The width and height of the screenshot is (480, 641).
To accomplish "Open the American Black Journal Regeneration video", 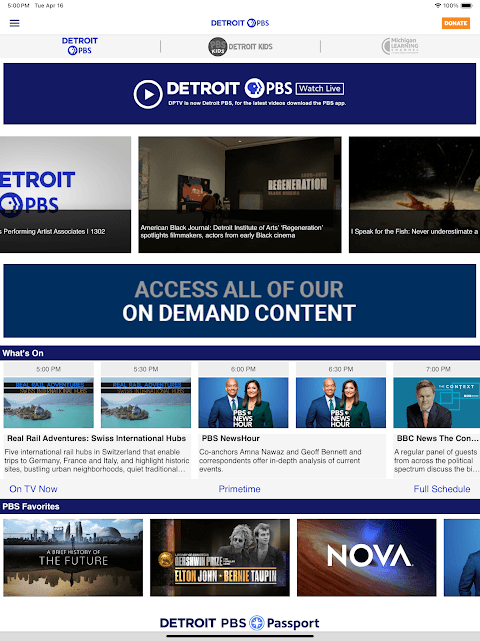I will point(240,195).
